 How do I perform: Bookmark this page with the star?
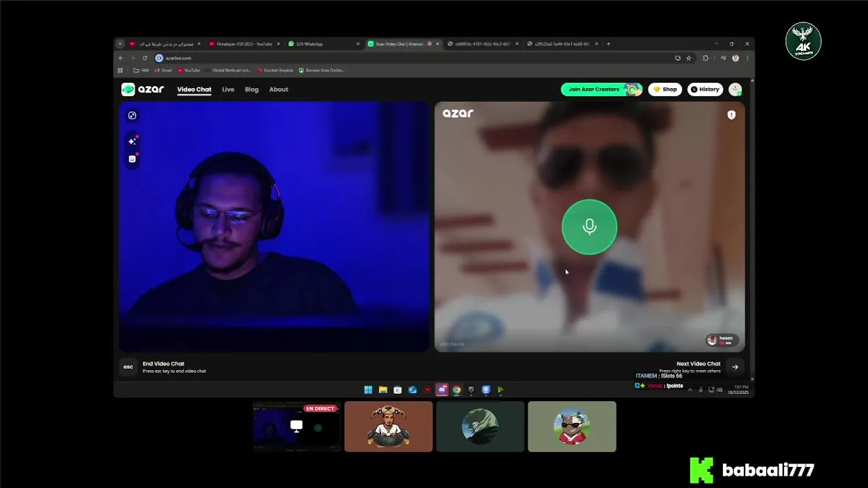[x=688, y=58]
